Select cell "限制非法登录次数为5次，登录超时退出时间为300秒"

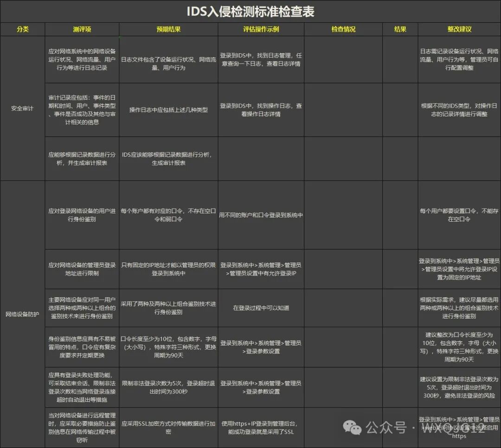coord(168,387)
